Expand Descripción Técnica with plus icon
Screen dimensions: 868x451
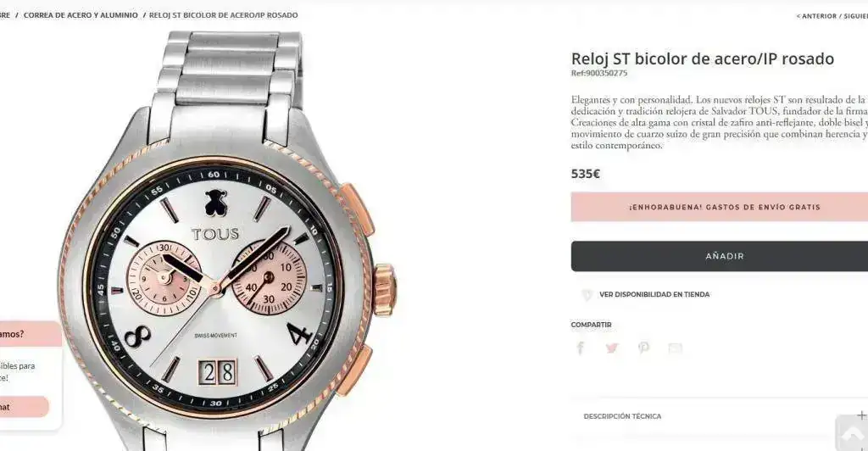click(x=861, y=415)
